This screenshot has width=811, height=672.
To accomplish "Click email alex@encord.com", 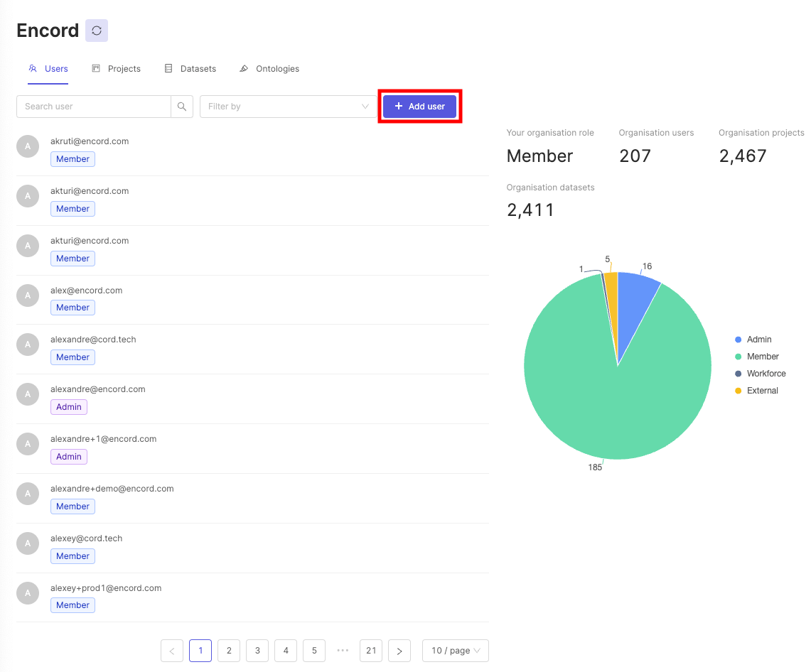I will [x=87, y=290].
